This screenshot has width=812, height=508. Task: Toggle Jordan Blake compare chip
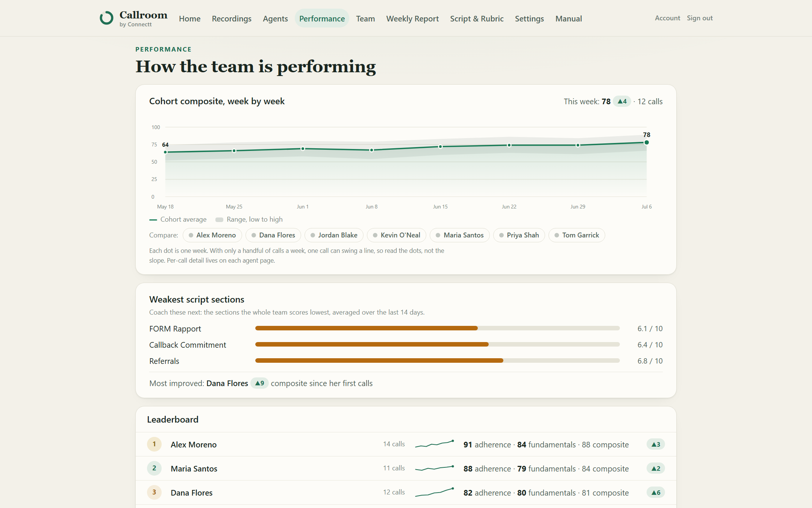pyautogui.click(x=334, y=235)
